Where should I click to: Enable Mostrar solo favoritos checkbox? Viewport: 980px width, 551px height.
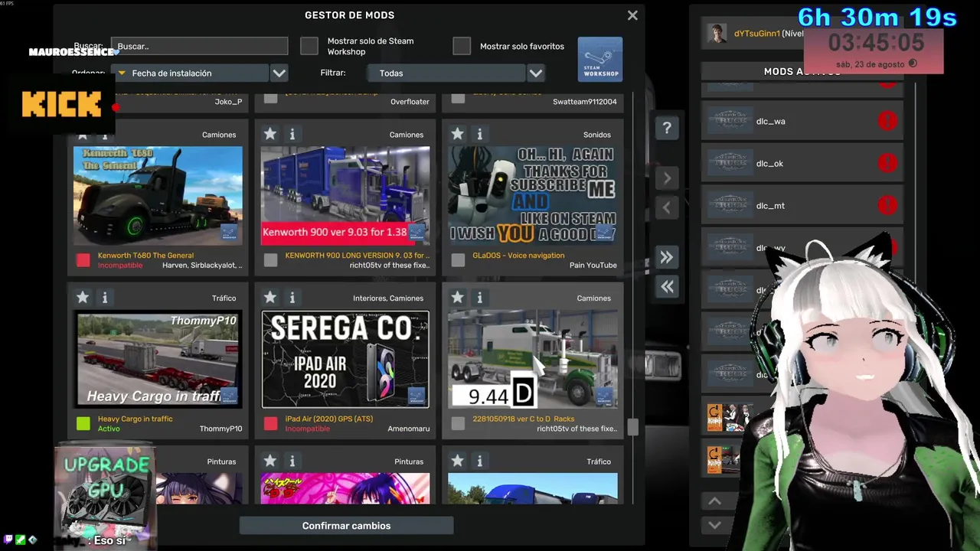[462, 46]
